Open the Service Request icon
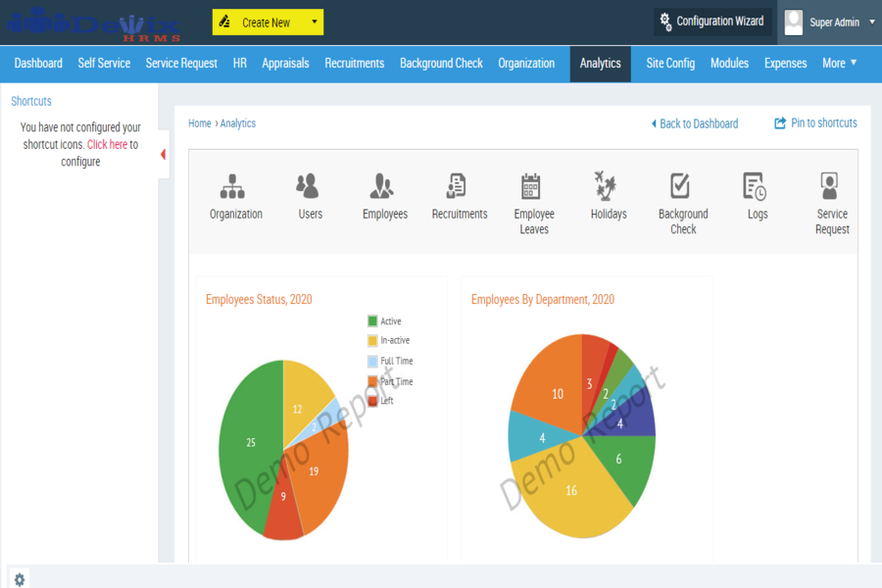This screenshot has width=882, height=588. tap(829, 185)
